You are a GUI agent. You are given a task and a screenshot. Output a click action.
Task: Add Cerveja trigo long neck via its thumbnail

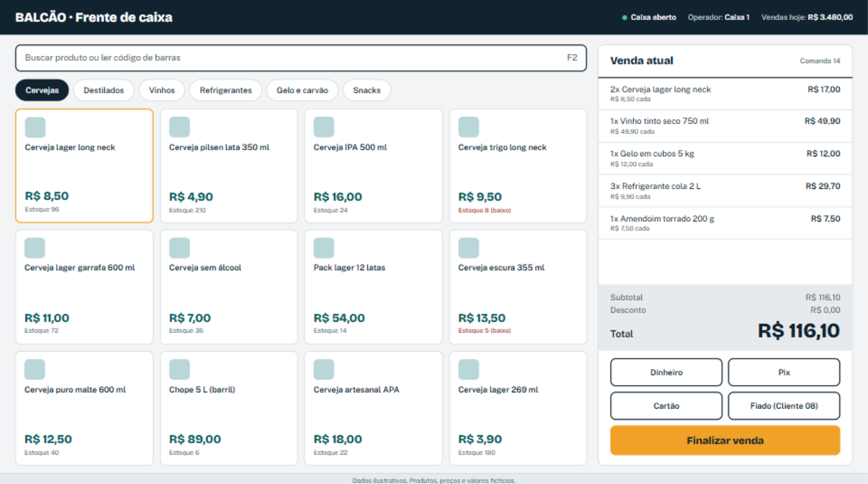[x=469, y=127]
